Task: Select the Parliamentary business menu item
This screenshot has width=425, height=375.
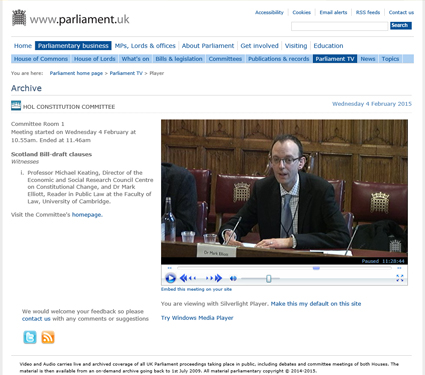Action: (x=73, y=46)
